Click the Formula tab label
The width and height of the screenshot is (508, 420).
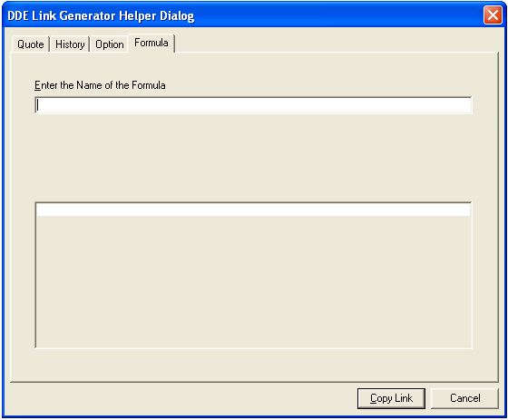tap(151, 43)
